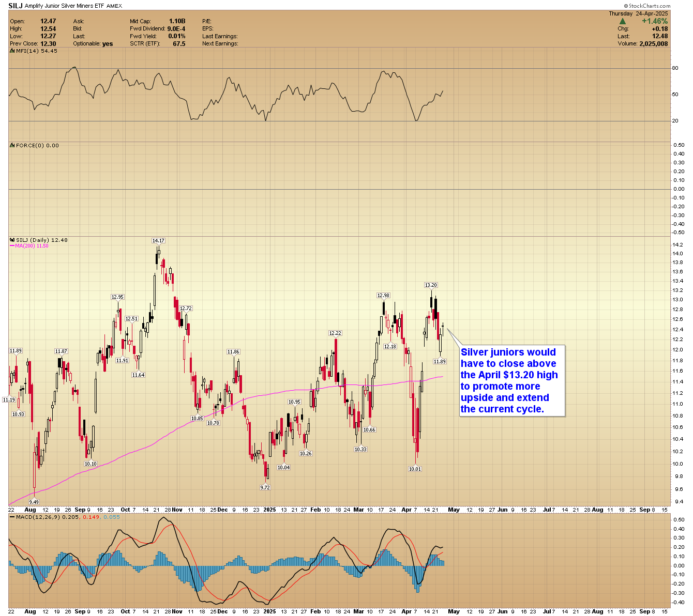
Task: Click the 10.93 price label
Action: 18,414
